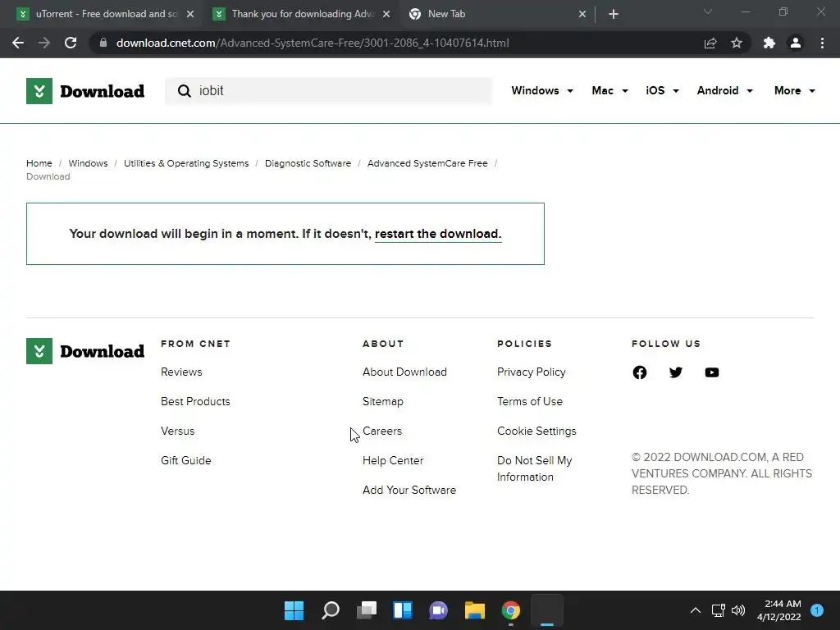Open the 2:44 AM clock and date
840x630 pixels.
(779, 610)
